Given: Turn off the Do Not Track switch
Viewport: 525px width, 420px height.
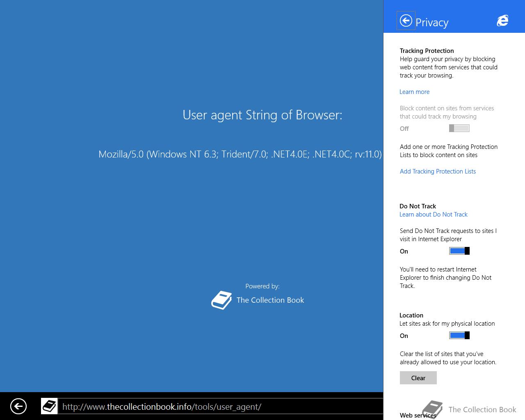Looking at the screenshot, I should click(x=459, y=251).
